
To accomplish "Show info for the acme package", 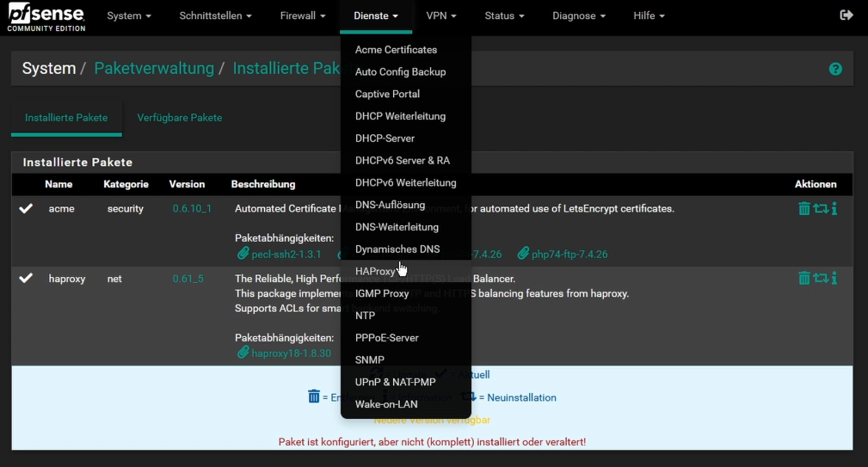I will 834,209.
